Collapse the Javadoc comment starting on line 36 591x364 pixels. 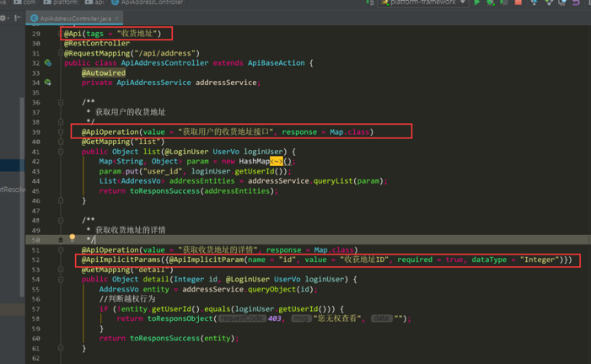point(61,102)
